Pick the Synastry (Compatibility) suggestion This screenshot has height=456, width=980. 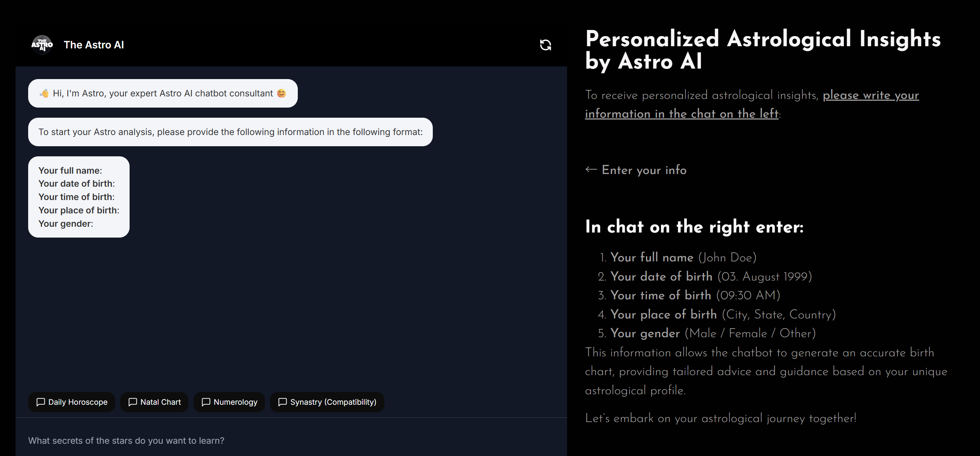point(327,402)
